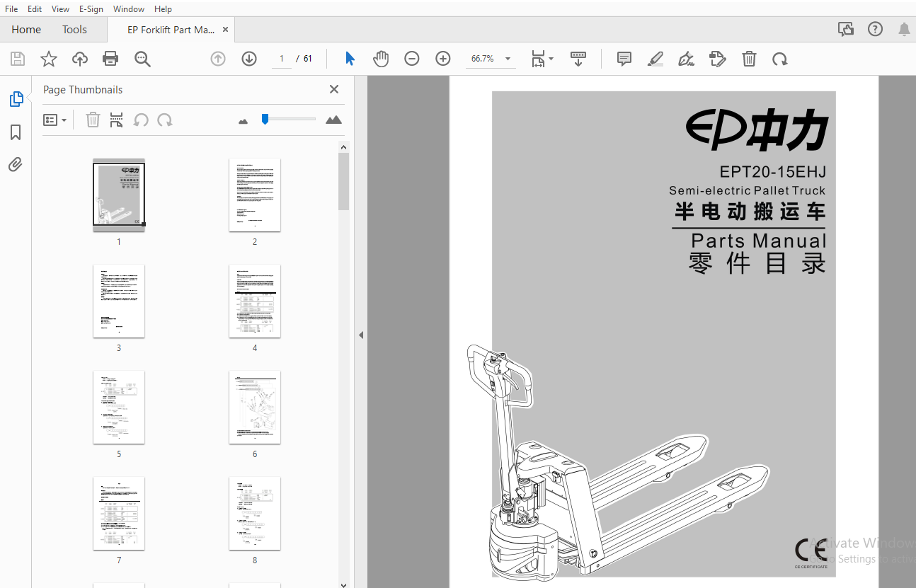
Task: Rotate thumbnail counterclockwise
Action: pyautogui.click(x=141, y=120)
